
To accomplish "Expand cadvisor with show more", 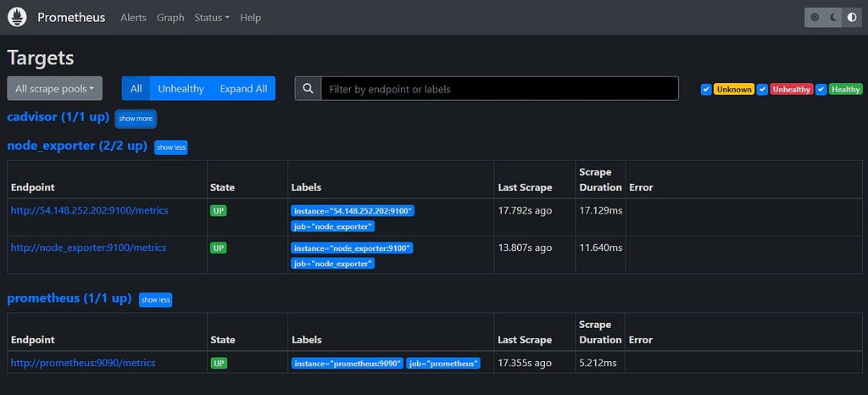I will (x=136, y=119).
